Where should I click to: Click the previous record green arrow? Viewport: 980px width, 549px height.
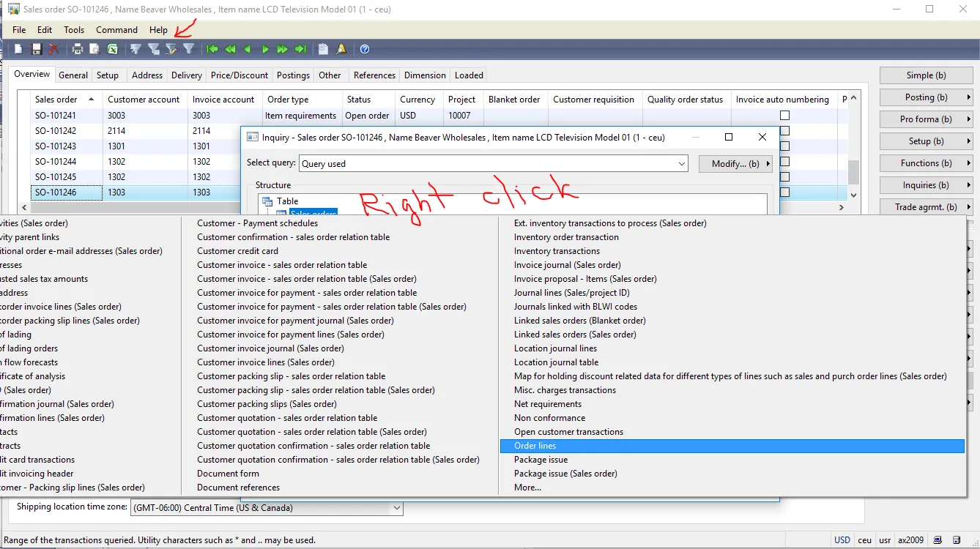[x=248, y=49]
